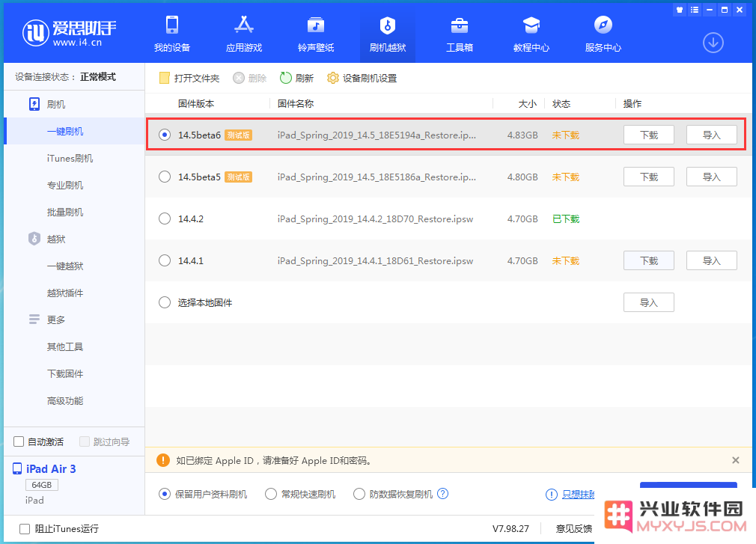Click version number V7.98.27

coord(510,528)
